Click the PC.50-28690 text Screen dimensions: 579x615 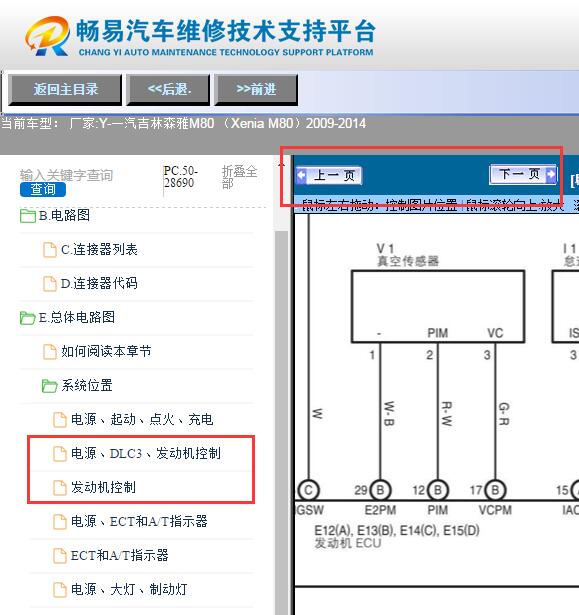(x=180, y=177)
